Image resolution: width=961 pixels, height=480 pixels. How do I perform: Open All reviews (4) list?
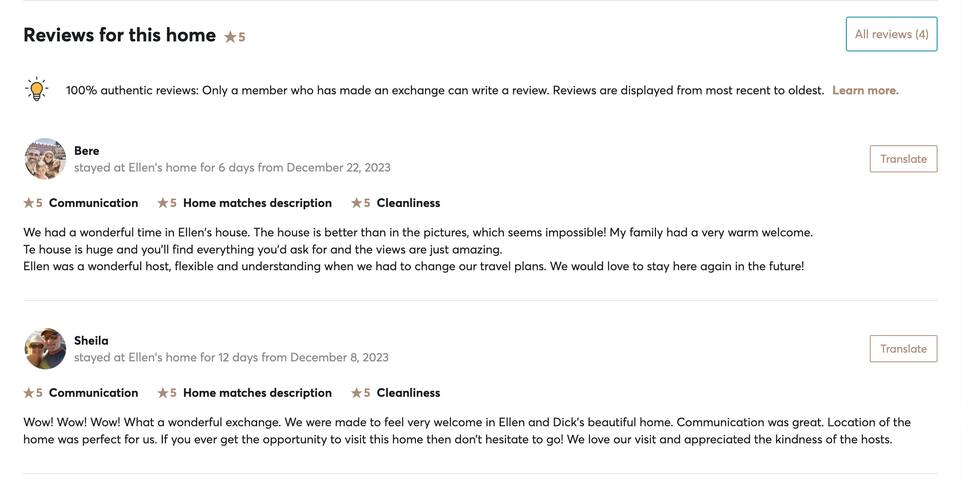891,34
